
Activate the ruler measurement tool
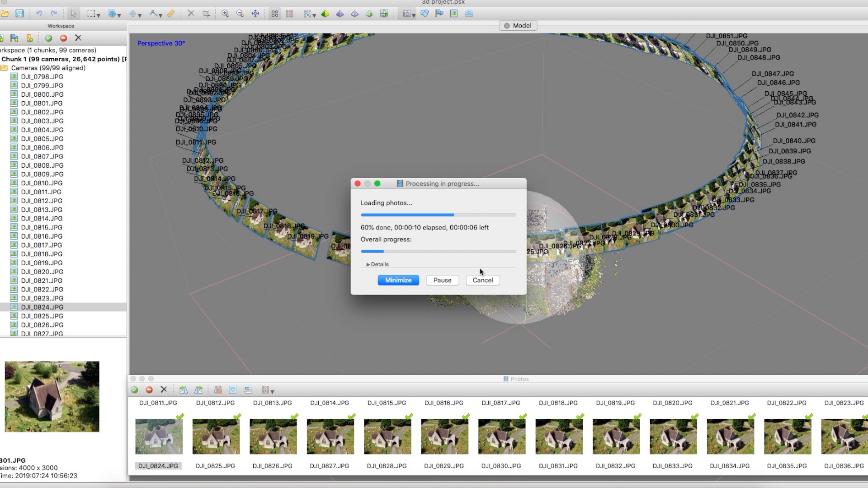click(171, 14)
